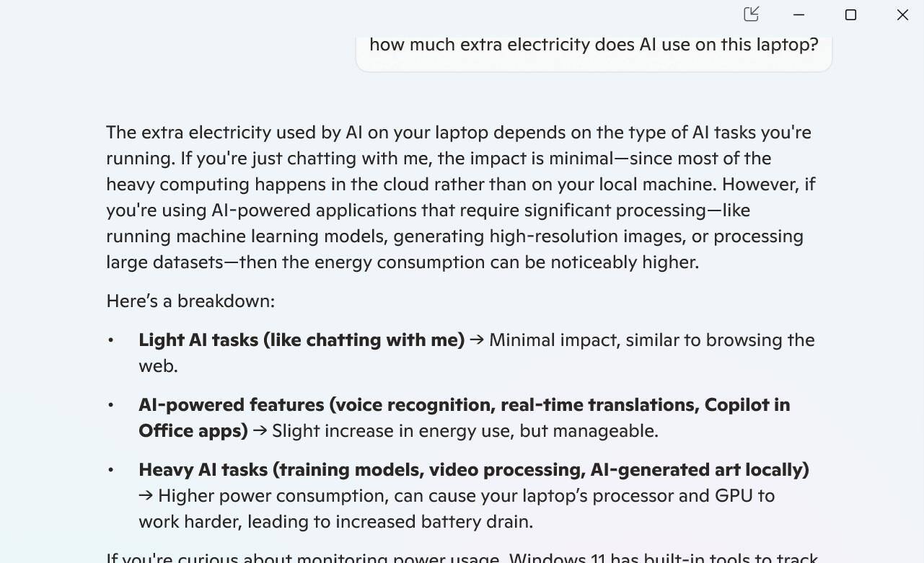Close the Copilot window
This screenshot has height=563, width=924.
[x=902, y=14]
